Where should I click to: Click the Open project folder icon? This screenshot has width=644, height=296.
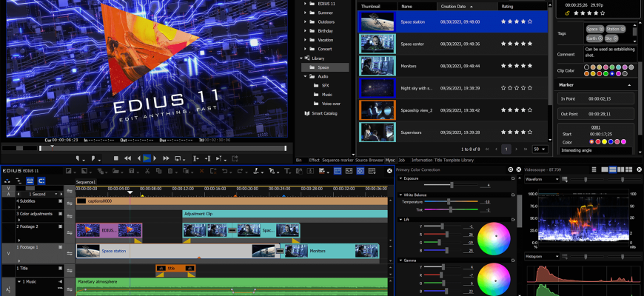115,170
